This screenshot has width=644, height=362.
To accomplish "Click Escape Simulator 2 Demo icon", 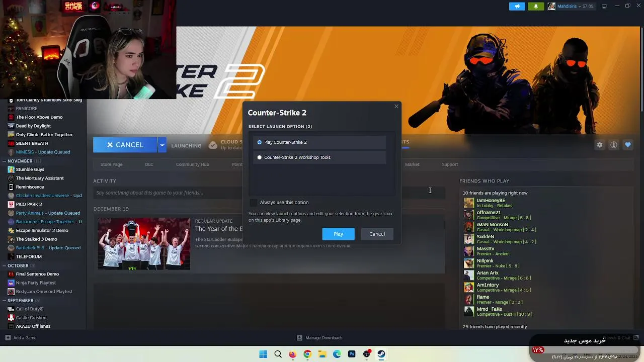I will pos(11,230).
